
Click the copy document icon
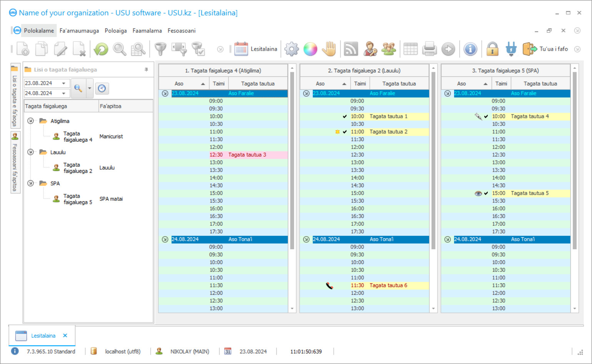pyautogui.click(x=42, y=49)
